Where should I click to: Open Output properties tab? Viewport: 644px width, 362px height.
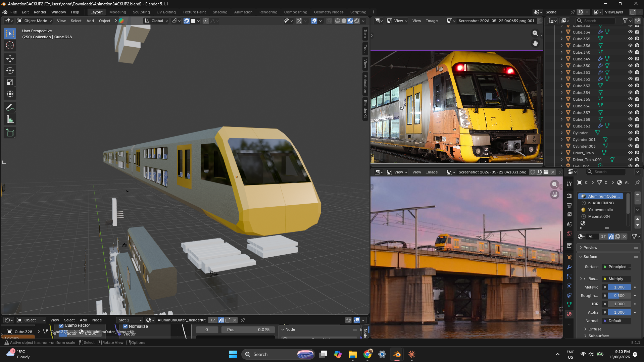[x=569, y=205]
